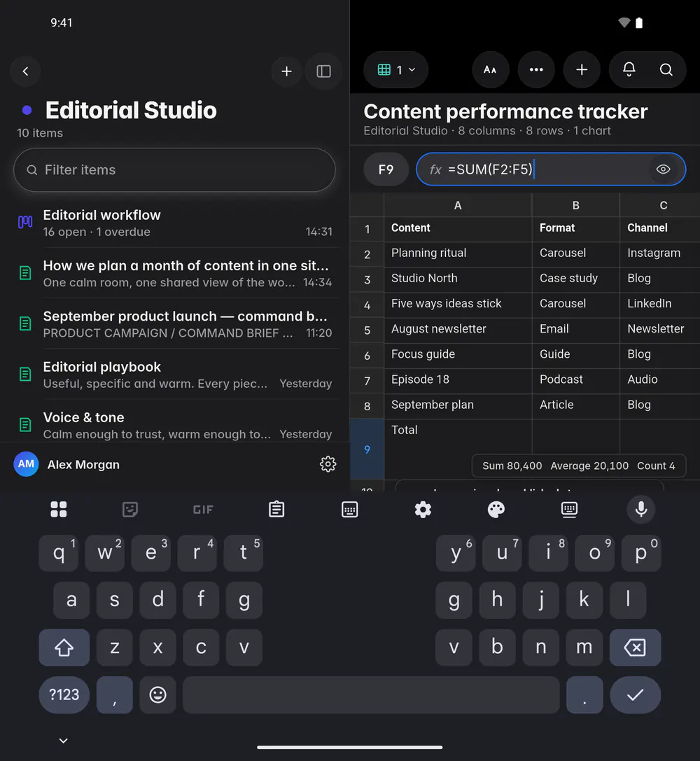Image resolution: width=700 pixels, height=761 pixels.
Task: Select column C header
Action: (x=660, y=205)
